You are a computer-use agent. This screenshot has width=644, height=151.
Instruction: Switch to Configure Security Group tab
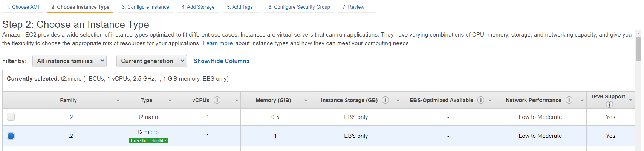pos(299,7)
